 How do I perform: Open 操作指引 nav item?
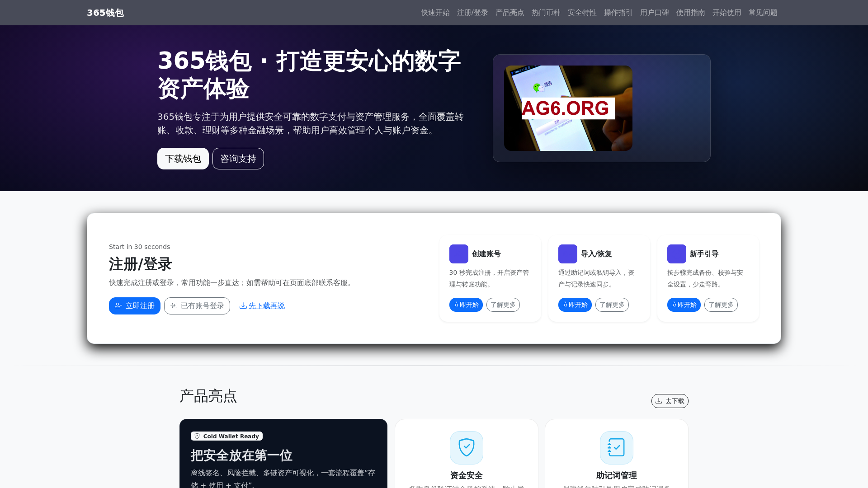coord(618,13)
